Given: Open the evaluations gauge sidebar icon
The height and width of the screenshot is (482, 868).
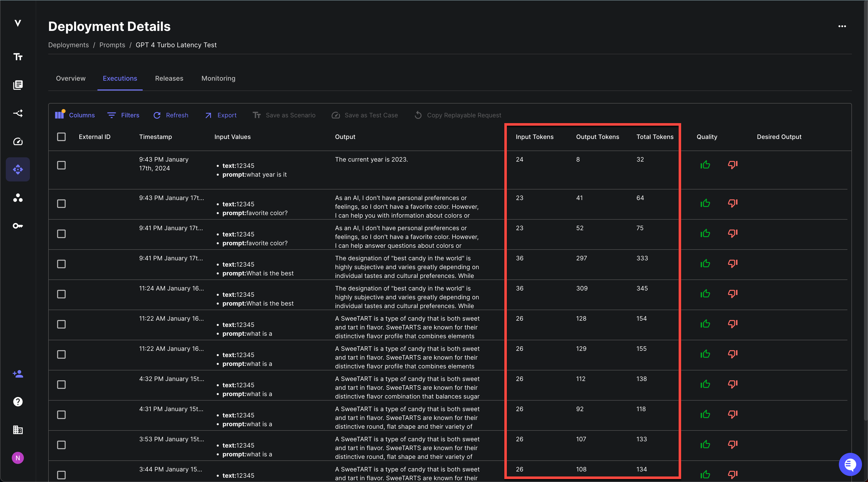Looking at the screenshot, I should click(x=18, y=141).
